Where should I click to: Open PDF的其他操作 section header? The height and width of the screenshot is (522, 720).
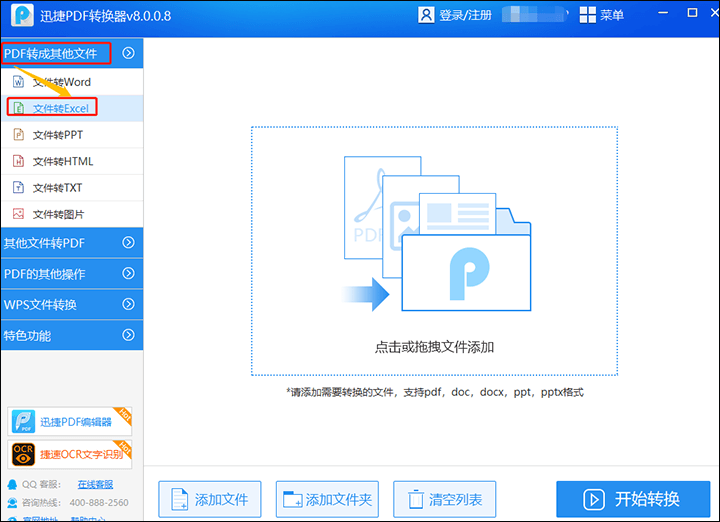coord(45,274)
